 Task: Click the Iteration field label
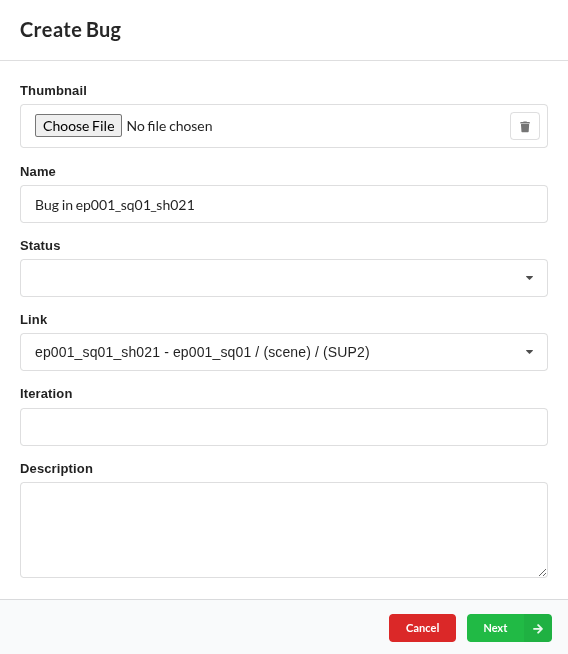click(x=46, y=394)
